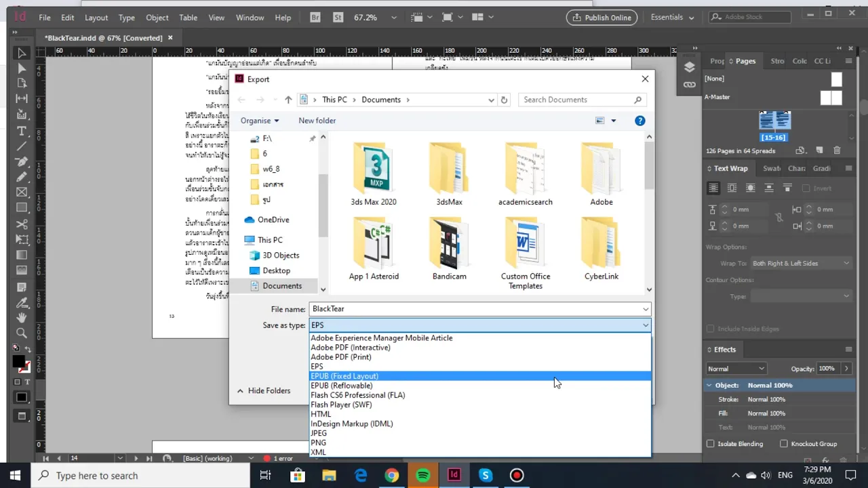
Task: Open the Normal blending mode dropdown
Action: point(736,369)
